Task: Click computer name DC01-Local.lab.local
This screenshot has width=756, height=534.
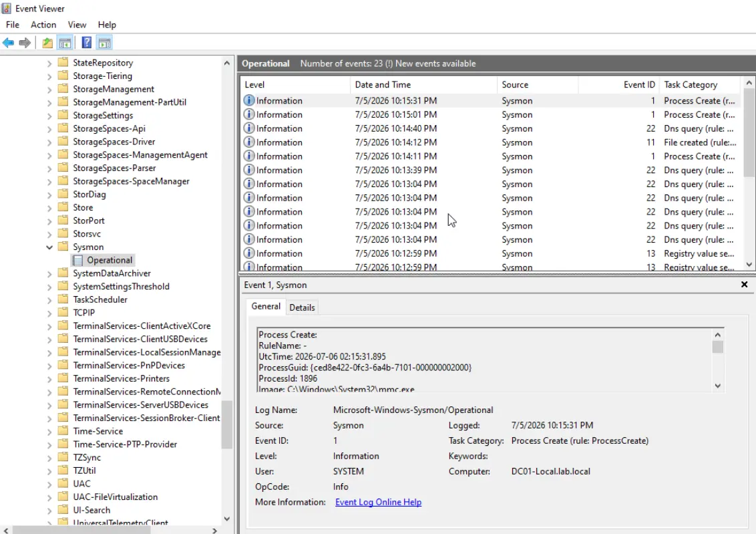Action: [x=550, y=471]
